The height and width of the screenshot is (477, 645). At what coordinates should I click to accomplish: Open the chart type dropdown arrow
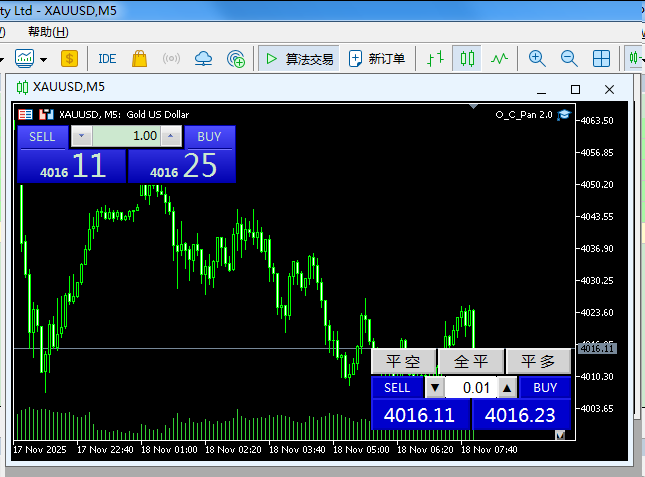[43, 60]
